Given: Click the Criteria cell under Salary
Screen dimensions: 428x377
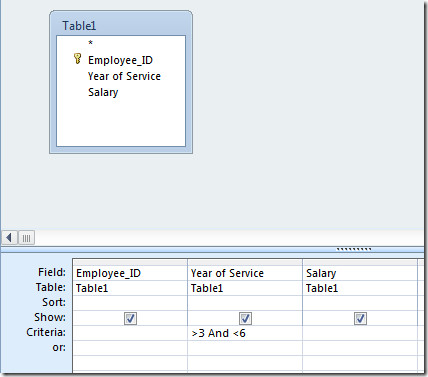Looking at the screenshot, I should [x=360, y=333].
